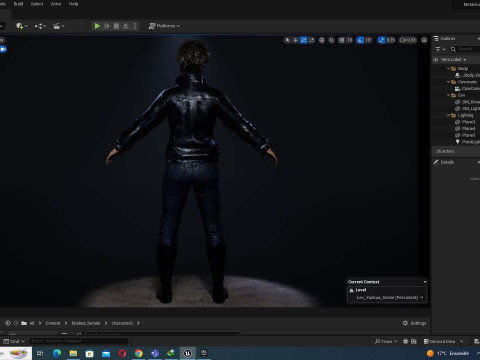
Task: Open the Actor menu
Action: pos(56,4)
